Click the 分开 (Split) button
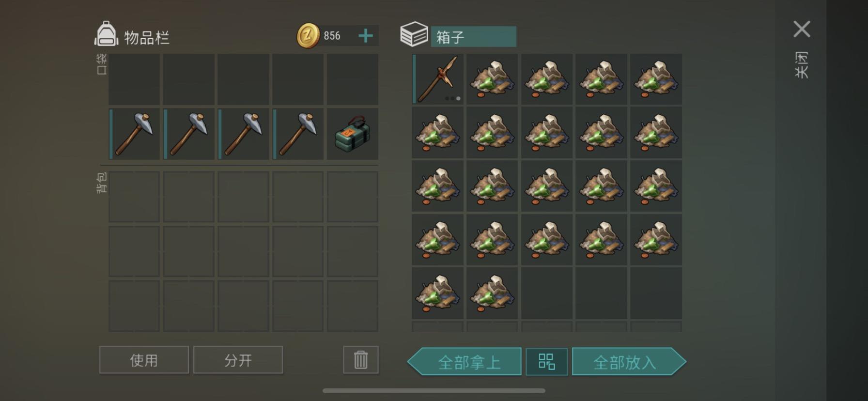The height and width of the screenshot is (401, 868). pyautogui.click(x=238, y=360)
